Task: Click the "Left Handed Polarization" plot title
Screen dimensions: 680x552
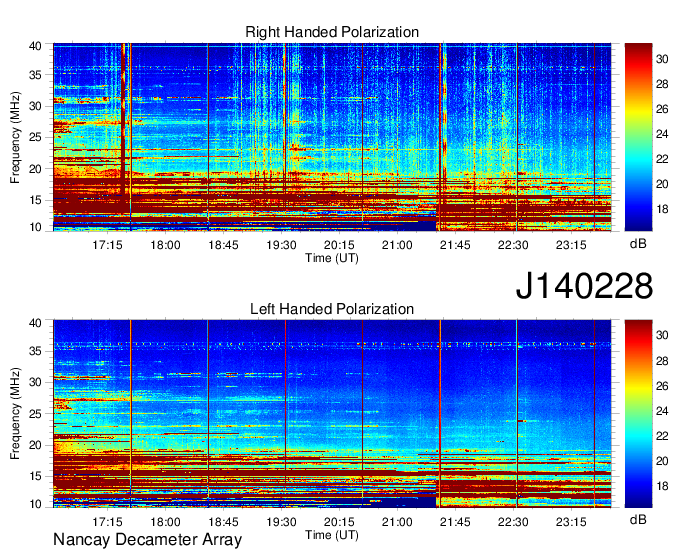Action: [x=332, y=309]
